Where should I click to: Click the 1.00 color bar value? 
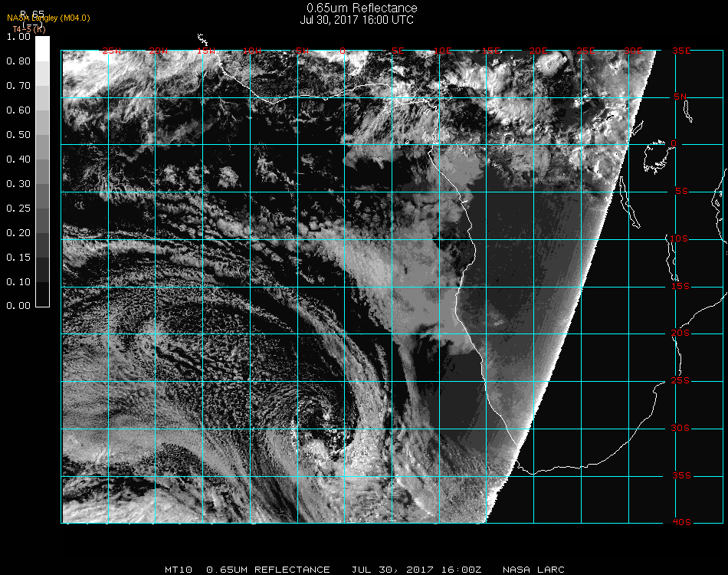pyautogui.click(x=18, y=37)
